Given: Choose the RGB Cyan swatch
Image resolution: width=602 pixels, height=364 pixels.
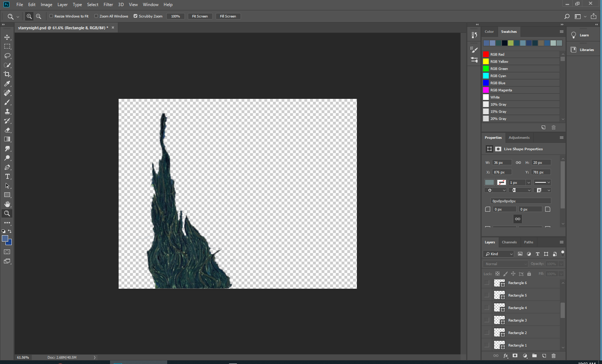Looking at the screenshot, I should tap(486, 76).
